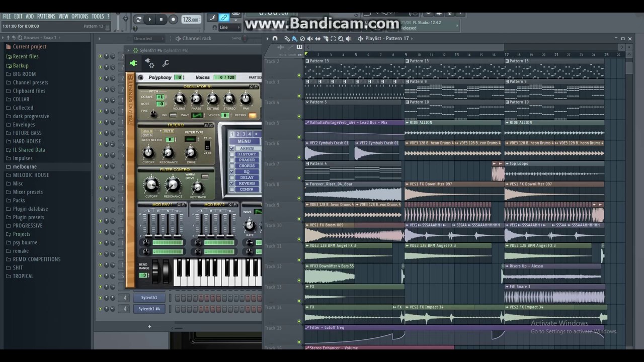The height and width of the screenshot is (362, 644).
Task: Click the Sylenth1 MENU button
Action: click(x=244, y=141)
